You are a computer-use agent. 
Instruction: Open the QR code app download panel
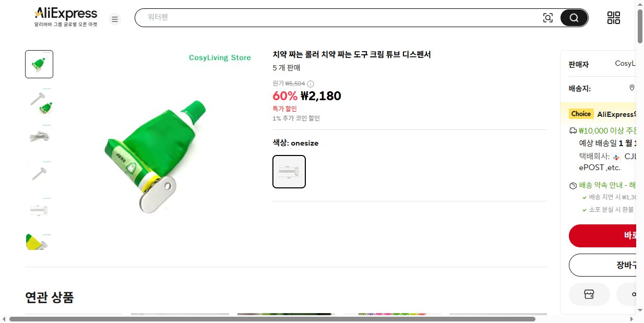click(x=613, y=17)
